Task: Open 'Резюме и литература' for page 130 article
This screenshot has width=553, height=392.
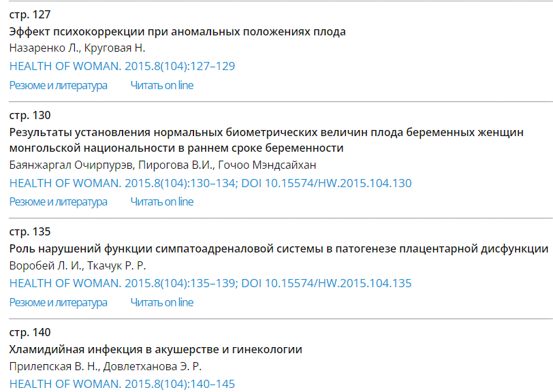Action: (58, 201)
